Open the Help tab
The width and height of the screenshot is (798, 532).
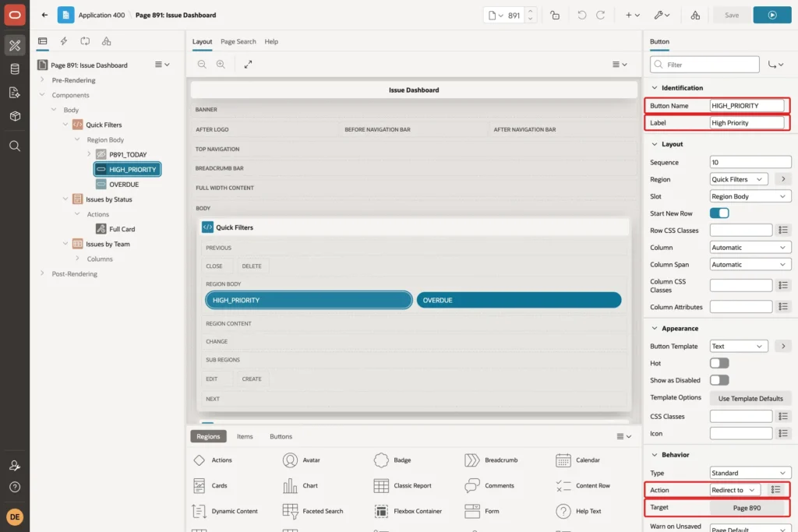271,42
